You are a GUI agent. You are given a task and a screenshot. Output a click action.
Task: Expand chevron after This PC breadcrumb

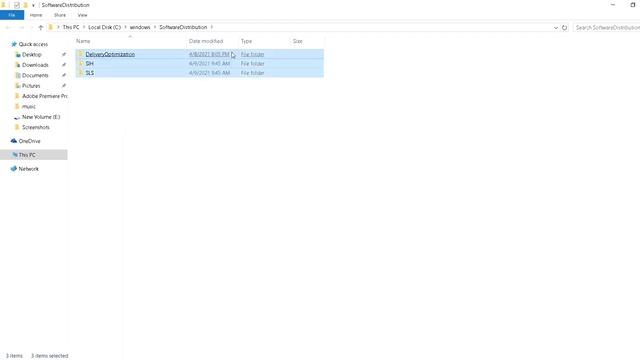tap(84, 27)
